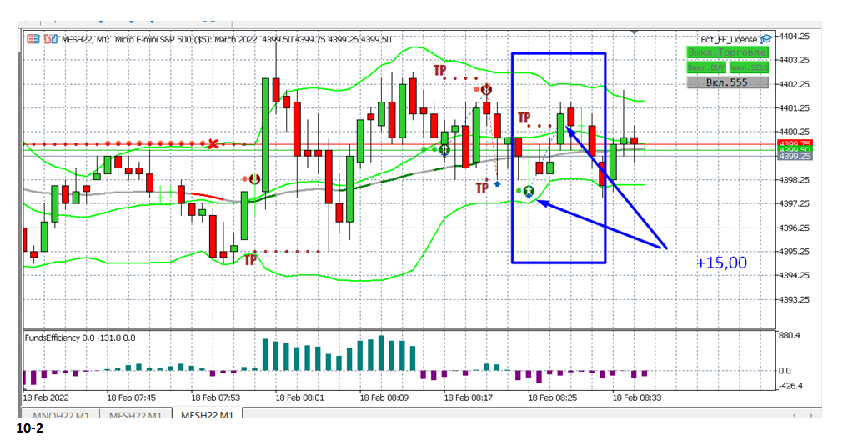Click the gray Вкл.555 button
Viewport: 868px width, 440px height.
(x=727, y=82)
